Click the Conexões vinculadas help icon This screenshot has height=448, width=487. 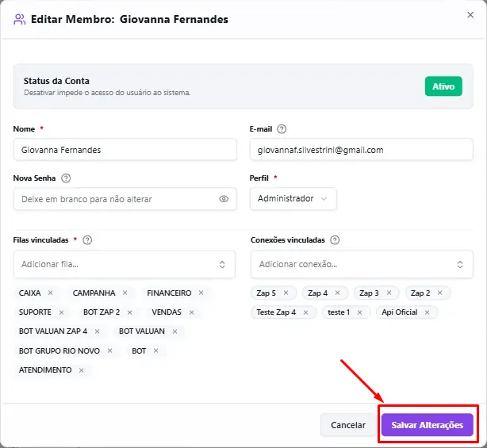pos(335,240)
